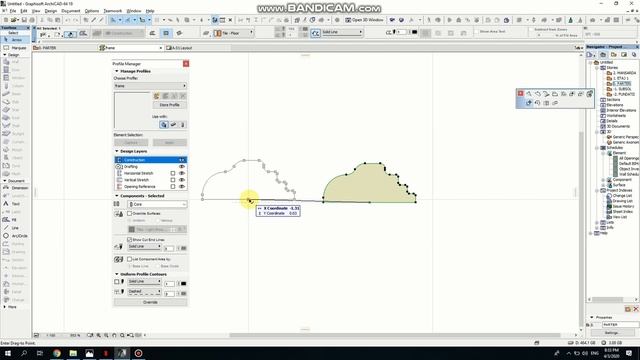Viewport: 640px width, 360px height.
Task: Click the Layout Book icon in the Navigator
Action: coord(624,54)
